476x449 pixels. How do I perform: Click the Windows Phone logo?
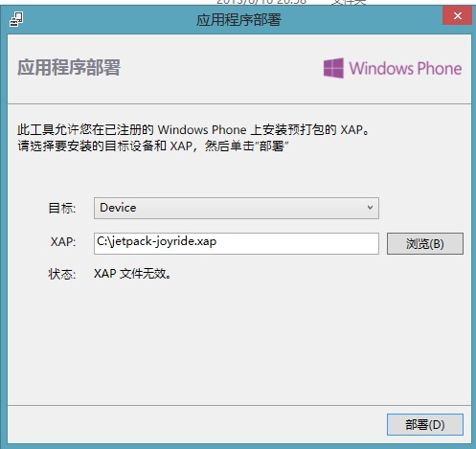click(393, 68)
